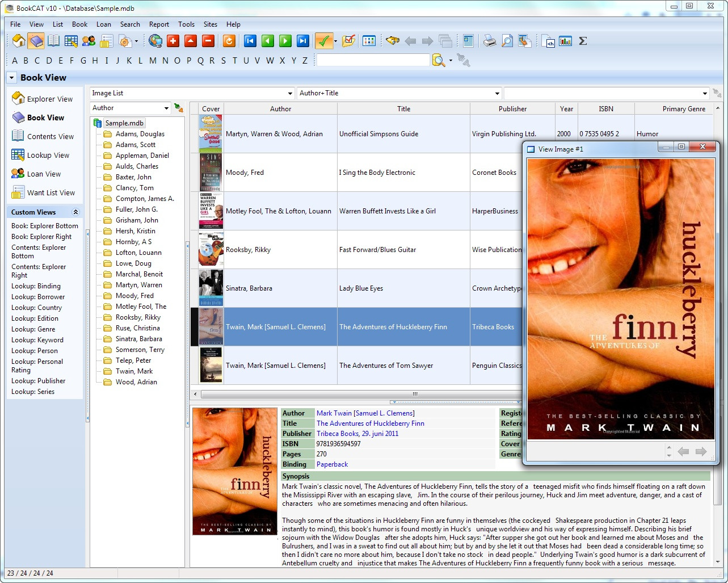
Task: Open statistics chart icon in toolbar
Action: click(565, 41)
